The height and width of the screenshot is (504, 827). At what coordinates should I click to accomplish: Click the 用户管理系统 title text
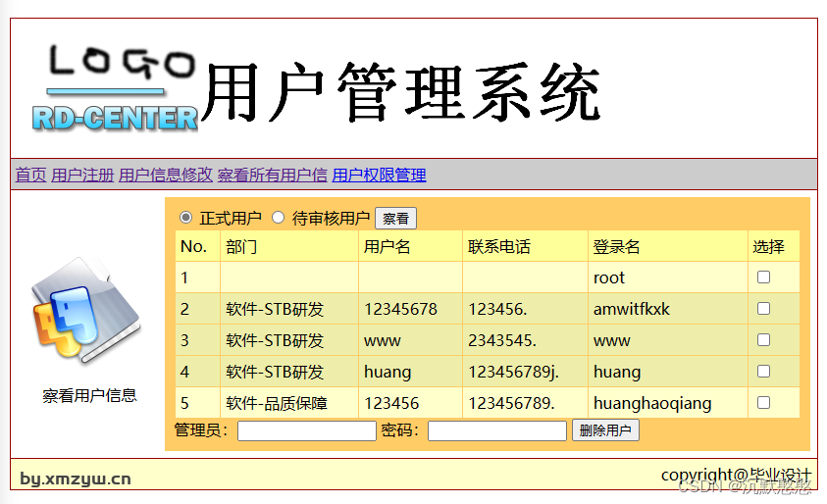[x=401, y=92]
